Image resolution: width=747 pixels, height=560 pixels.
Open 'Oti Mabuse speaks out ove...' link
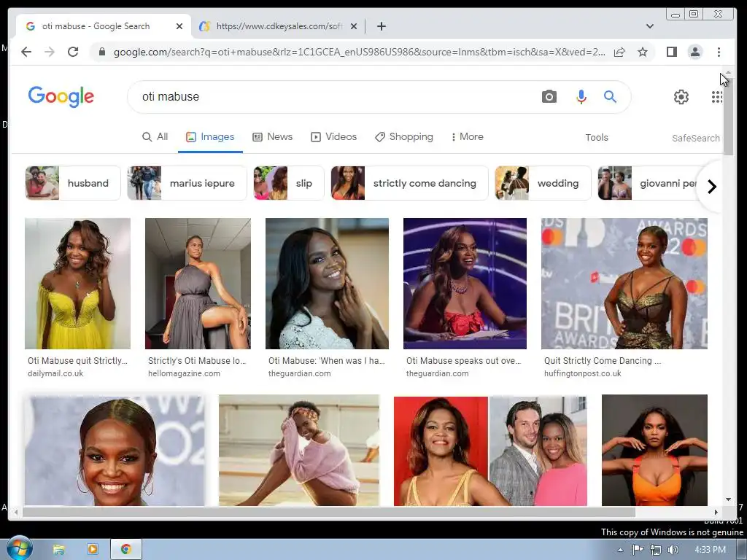463,361
